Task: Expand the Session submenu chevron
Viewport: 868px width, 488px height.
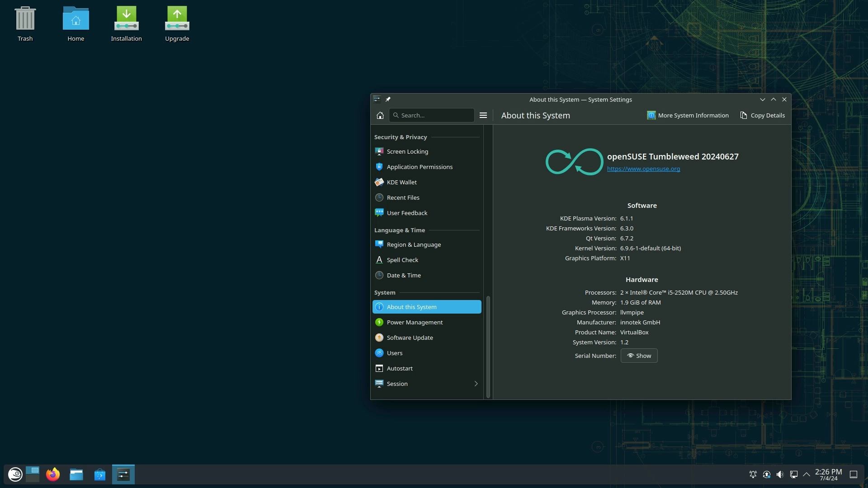Action: 476,384
